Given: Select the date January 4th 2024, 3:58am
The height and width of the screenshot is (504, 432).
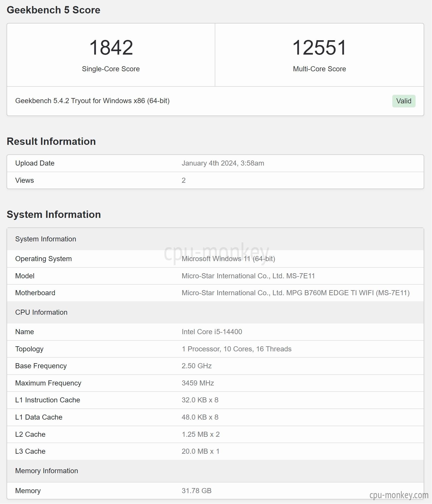Looking at the screenshot, I should pyautogui.click(x=223, y=163).
